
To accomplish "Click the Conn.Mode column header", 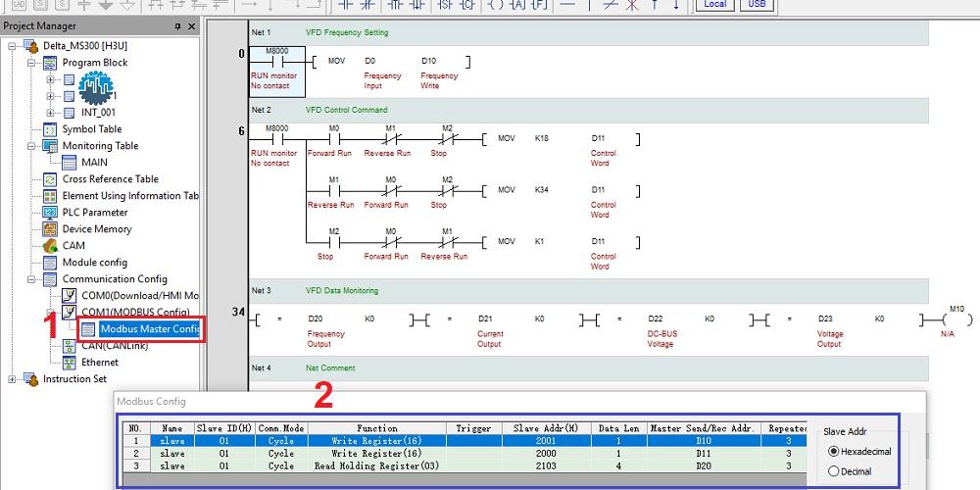I will click(281, 429).
